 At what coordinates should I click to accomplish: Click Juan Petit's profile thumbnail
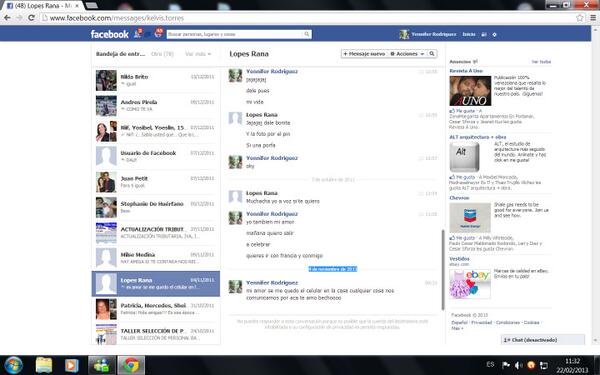coord(106,182)
